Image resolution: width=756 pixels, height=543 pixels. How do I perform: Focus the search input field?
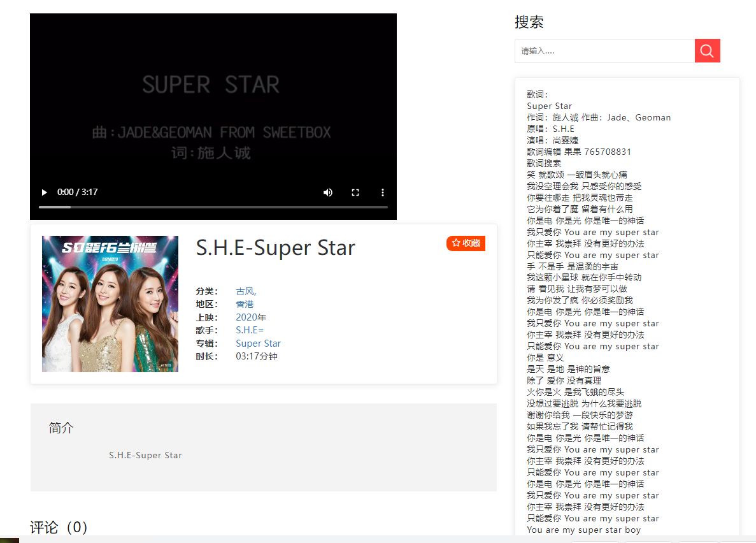(x=604, y=51)
